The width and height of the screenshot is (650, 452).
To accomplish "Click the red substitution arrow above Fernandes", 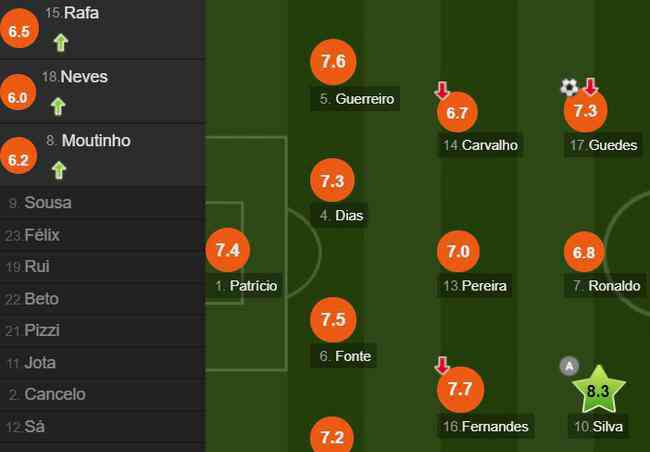I will [x=442, y=365].
